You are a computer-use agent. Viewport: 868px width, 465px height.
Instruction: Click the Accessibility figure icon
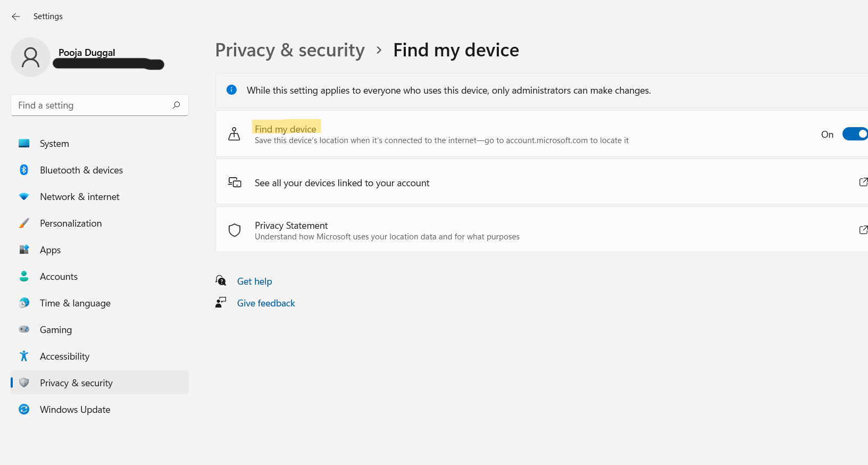click(x=24, y=356)
